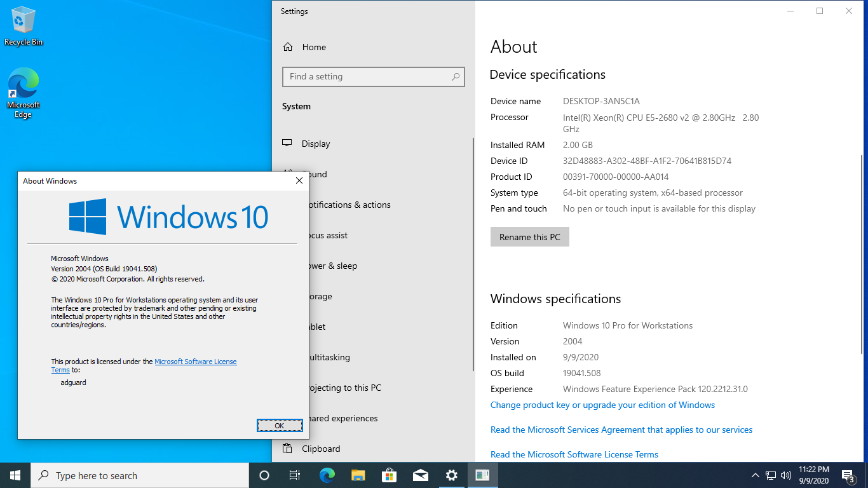868x488 pixels.
Task: Minimize the Settings window
Action: point(790,11)
